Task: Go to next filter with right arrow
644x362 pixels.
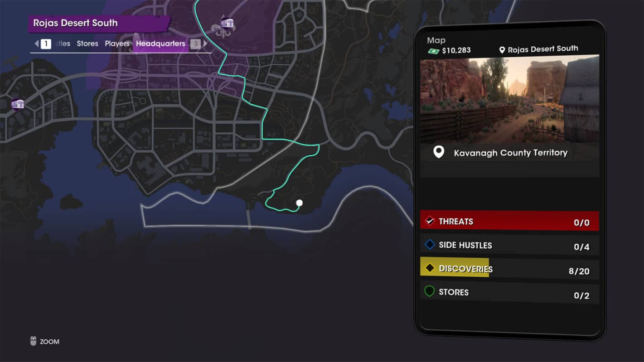Action: [x=205, y=44]
